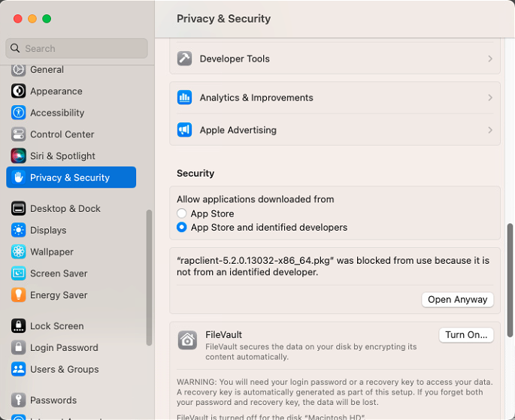Click the Lock Screen icon
The height and width of the screenshot is (420, 515).
[18, 326]
